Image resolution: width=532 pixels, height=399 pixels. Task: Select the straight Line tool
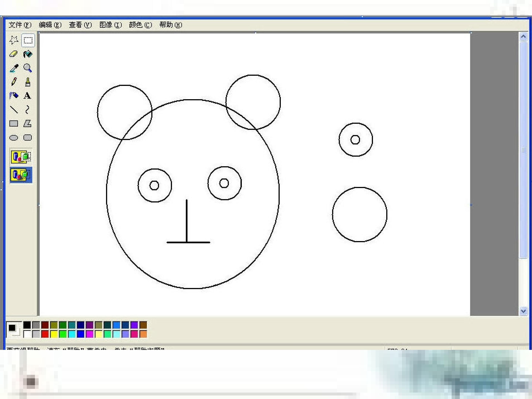pos(14,110)
